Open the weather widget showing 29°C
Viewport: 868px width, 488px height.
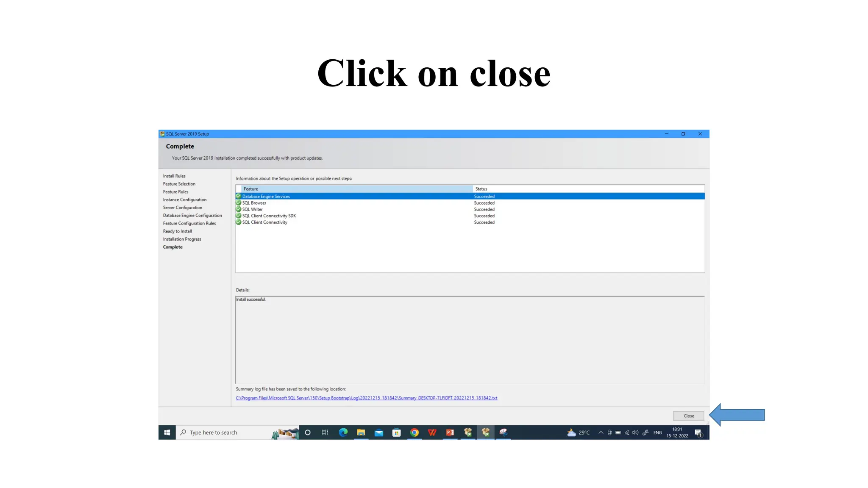coord(579,433)
